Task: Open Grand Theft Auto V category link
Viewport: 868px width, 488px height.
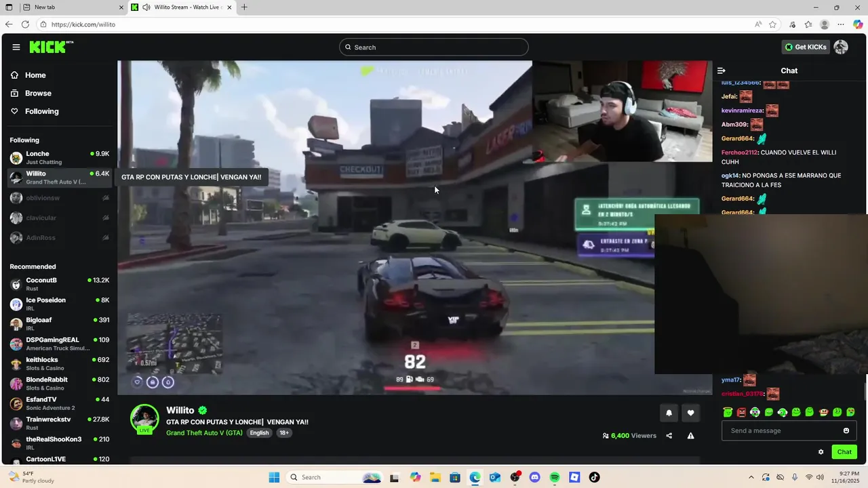Action: click(204, 432)
